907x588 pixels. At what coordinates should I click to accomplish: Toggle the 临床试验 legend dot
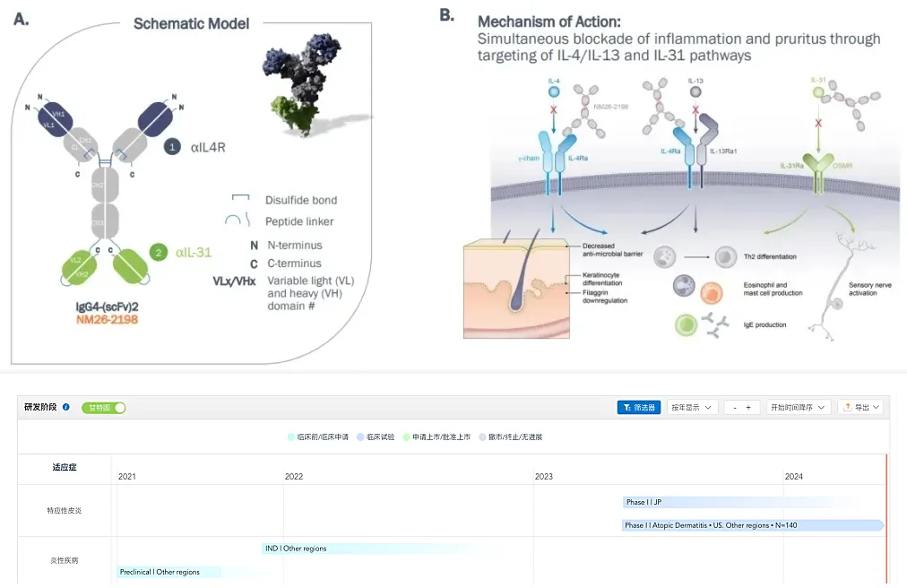[360, 437]
